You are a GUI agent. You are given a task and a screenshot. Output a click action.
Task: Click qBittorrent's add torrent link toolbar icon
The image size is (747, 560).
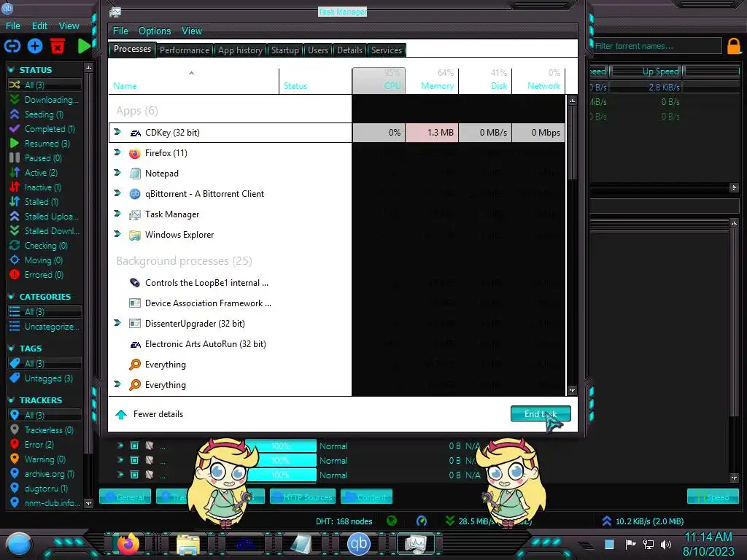pos(12,46)
